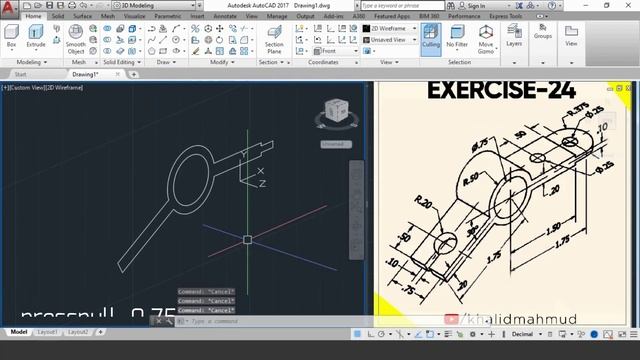The height and width of the screenshot is (360, 640).
Task: Create a new drawing from Quick Access toolbar
Action: click(27, 6)
